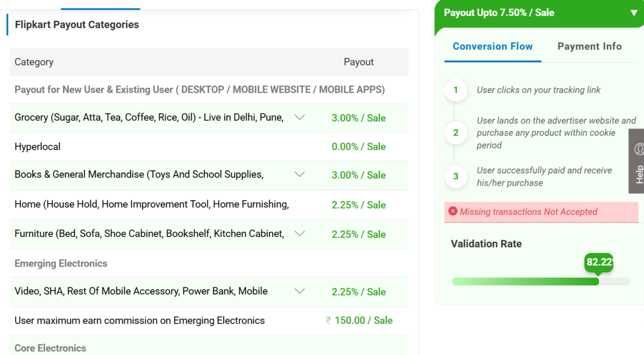Image resolution: width=644 pixels, height=355 pixels.
Task: Click the Hyperlocal category link
Action: pyautogui.click(x=38, y=146)
